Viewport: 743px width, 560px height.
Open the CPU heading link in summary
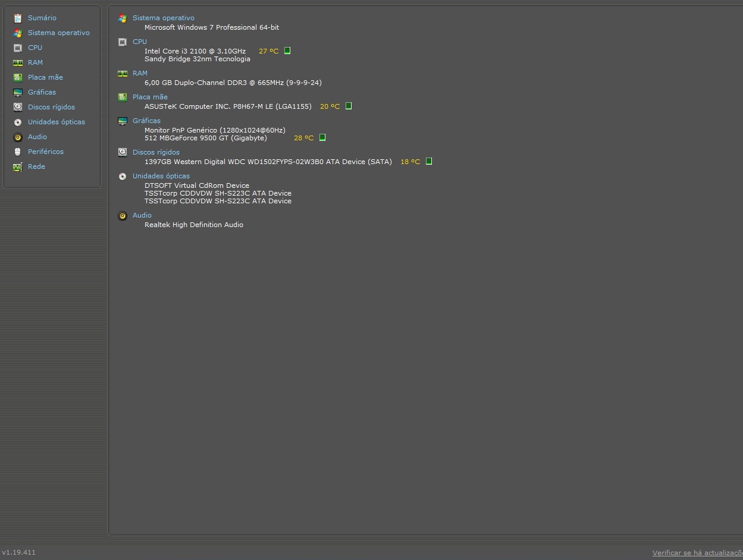click(x=140, y=42)
